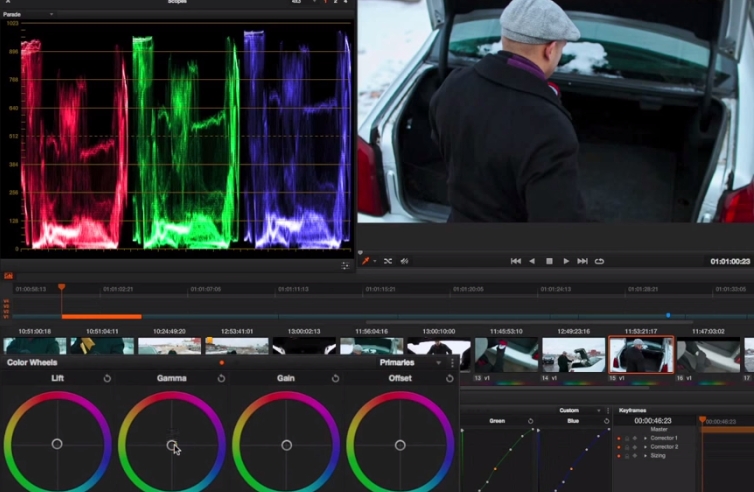The image size is (754, 492).
Task: Select the Master keyframe row
Action: [659, 429]
